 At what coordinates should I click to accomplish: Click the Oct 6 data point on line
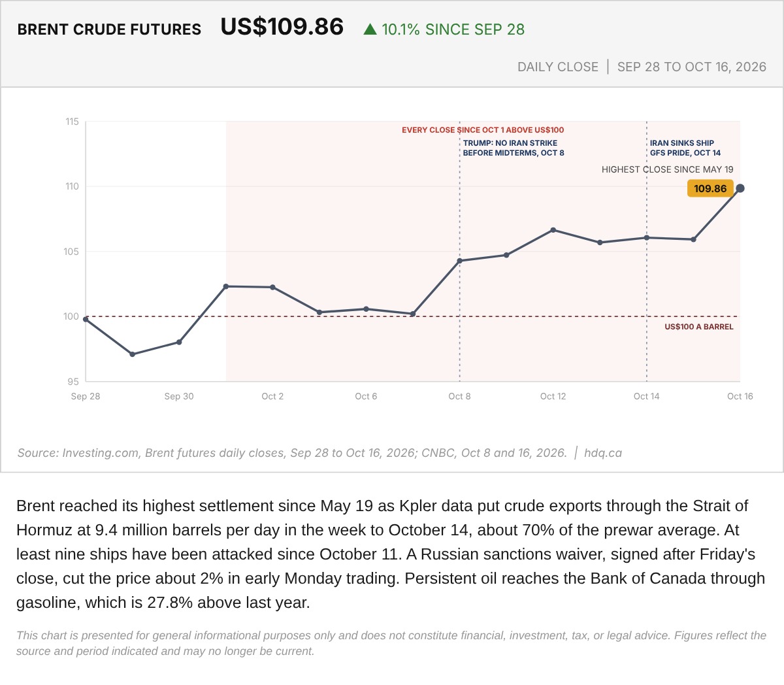(366, 309)
